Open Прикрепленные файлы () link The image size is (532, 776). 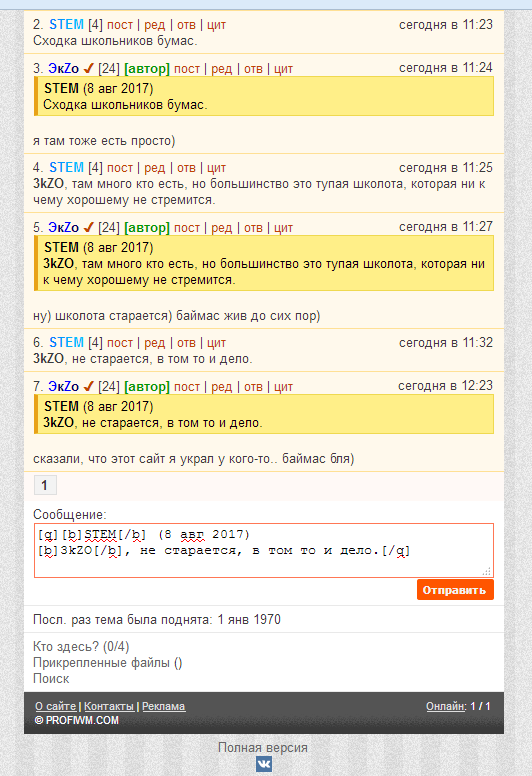point(107,663)
